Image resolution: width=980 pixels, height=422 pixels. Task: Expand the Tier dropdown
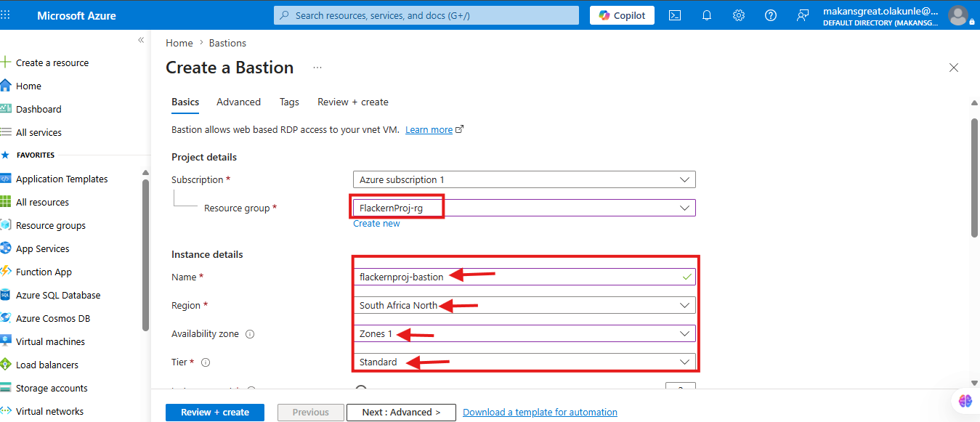(x=524, y=362)
